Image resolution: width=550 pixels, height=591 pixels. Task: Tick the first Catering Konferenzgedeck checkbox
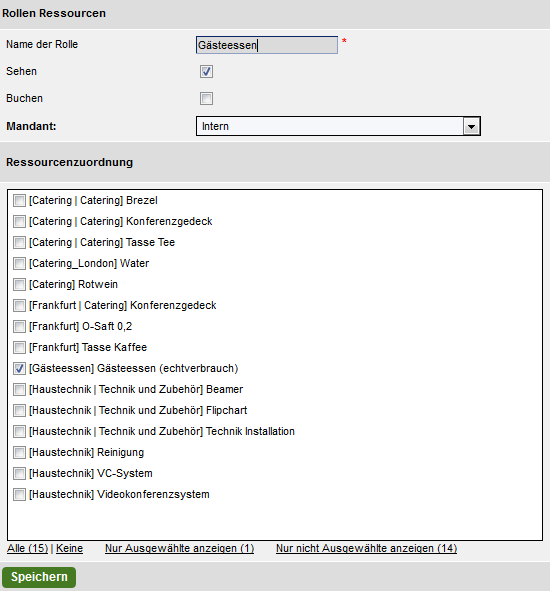coord(19,222)
